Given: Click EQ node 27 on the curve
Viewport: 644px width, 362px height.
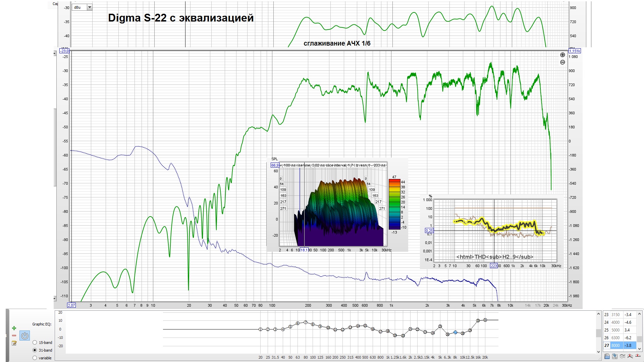Looking at the screenshot, I should (x=455, y=333).
